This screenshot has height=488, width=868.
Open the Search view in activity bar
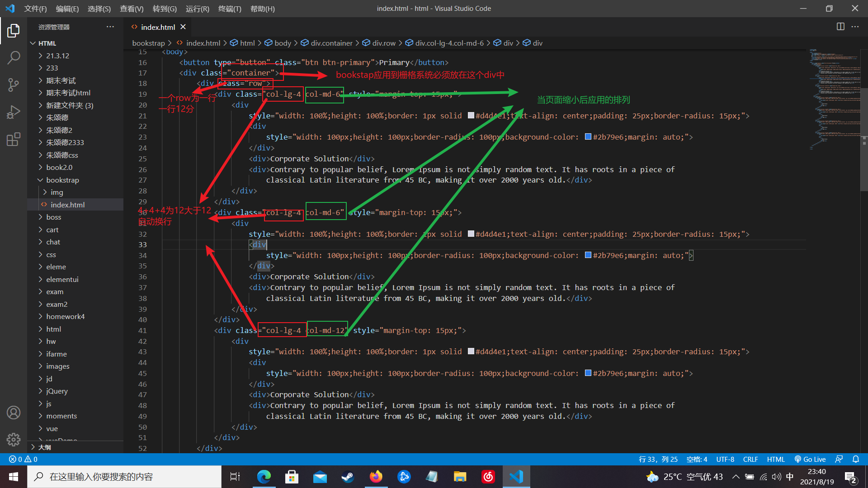point(14,57)
